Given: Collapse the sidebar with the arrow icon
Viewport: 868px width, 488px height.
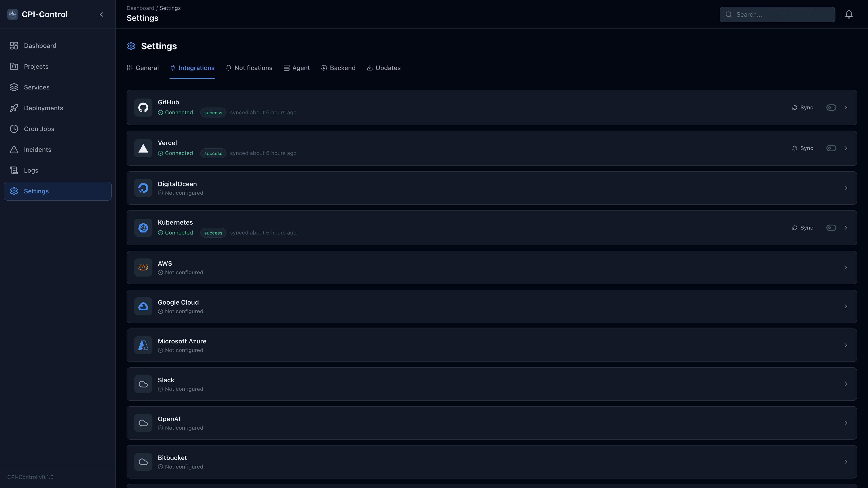Looking at the screenshot, I should 101,14.
